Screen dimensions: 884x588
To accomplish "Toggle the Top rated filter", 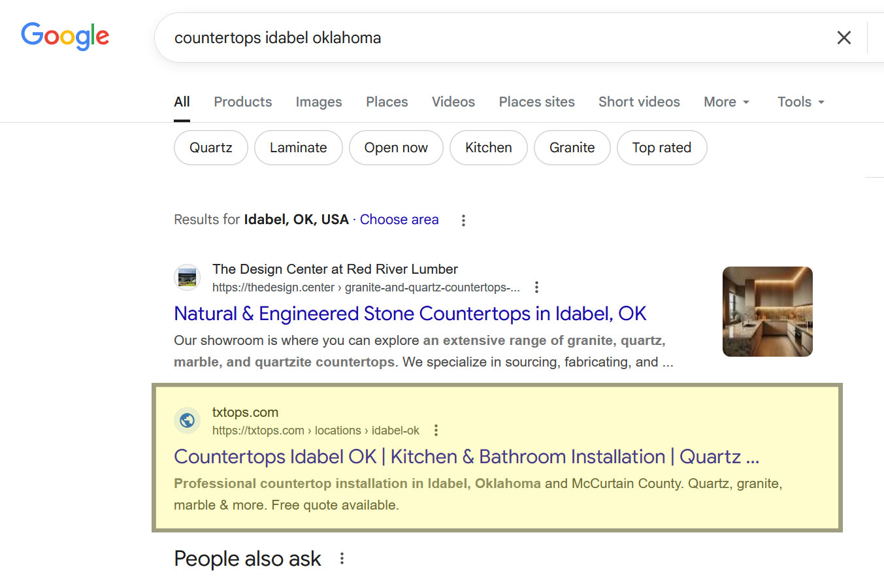I will [x=662, y=148].
